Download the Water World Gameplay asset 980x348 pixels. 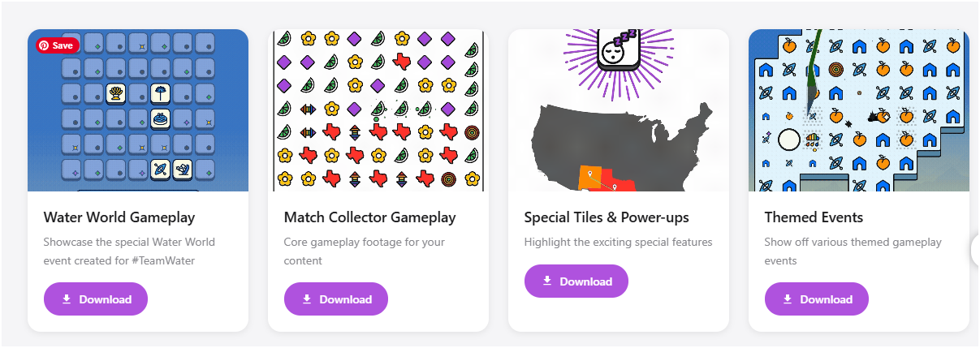coord(96,299)
